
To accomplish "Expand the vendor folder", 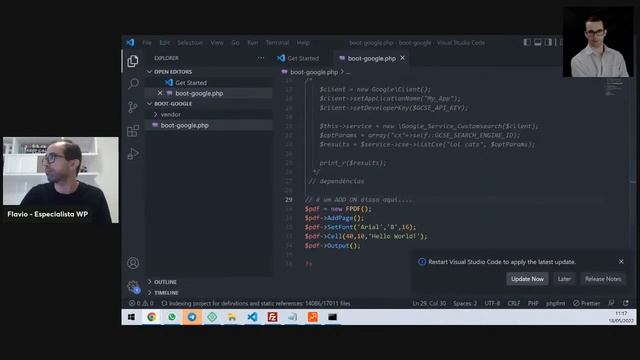I will (x=170, y=115).
